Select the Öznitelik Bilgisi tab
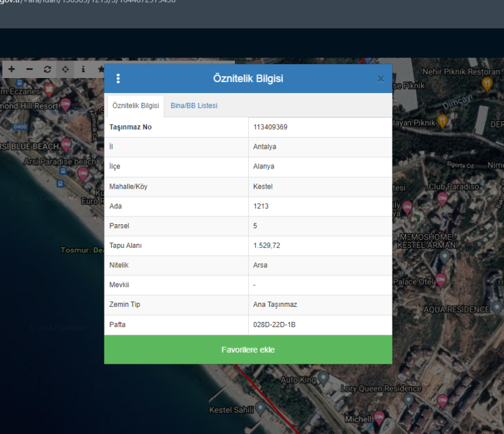 tap(135, 106)
